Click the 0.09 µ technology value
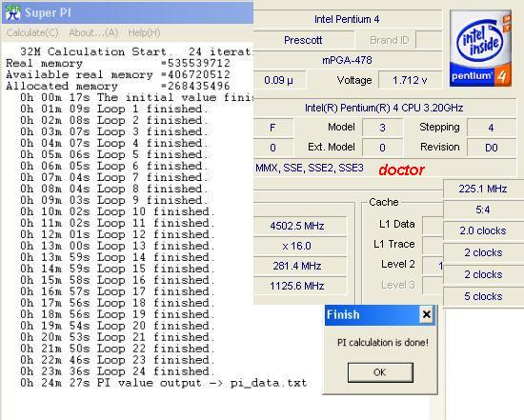The width and height of the screenshot is (524, 420). (279, 80)
